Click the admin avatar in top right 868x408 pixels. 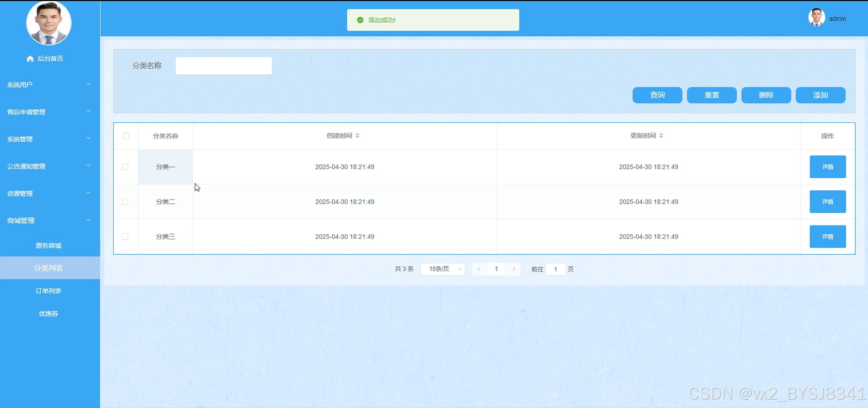click(x=816, y=18)
